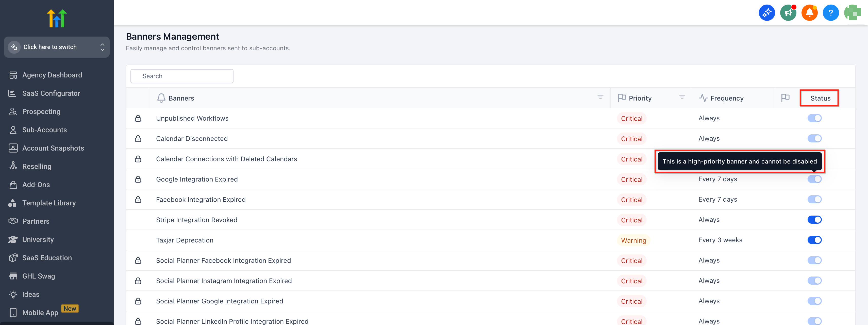
Task: Click the lock icon beside Unpublished Workflows
Action: tap(138, 118)
